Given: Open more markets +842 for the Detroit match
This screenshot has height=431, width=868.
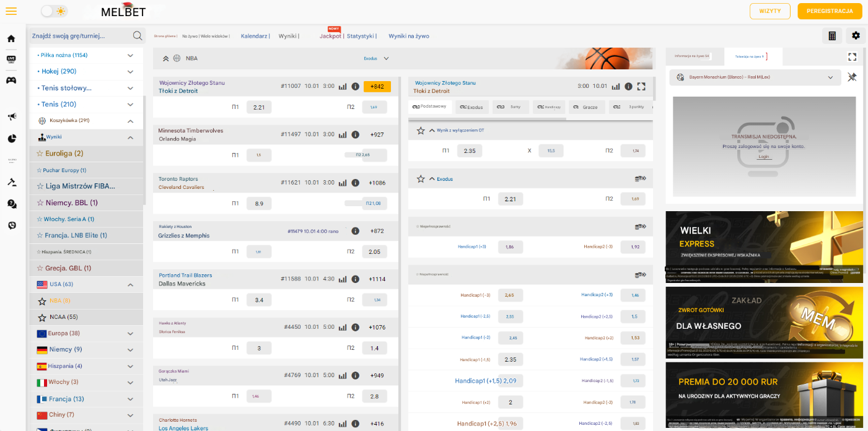Looking at the screenshot, I should coord(377,87).
